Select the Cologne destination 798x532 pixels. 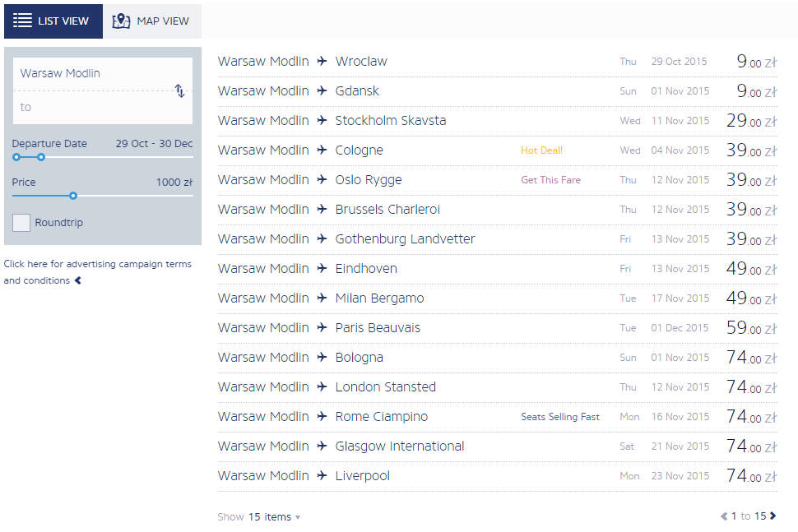click(359, 150)
